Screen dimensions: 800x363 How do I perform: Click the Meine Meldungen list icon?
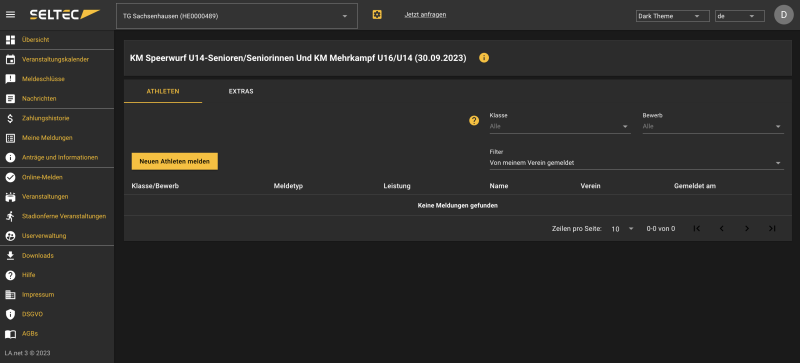[x=10, y=138]
